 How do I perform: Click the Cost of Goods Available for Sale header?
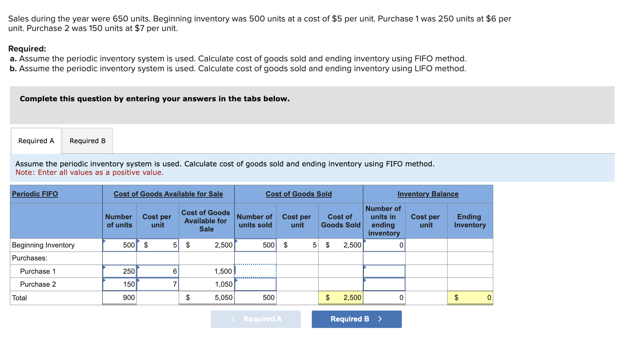(x=168, y=194)
